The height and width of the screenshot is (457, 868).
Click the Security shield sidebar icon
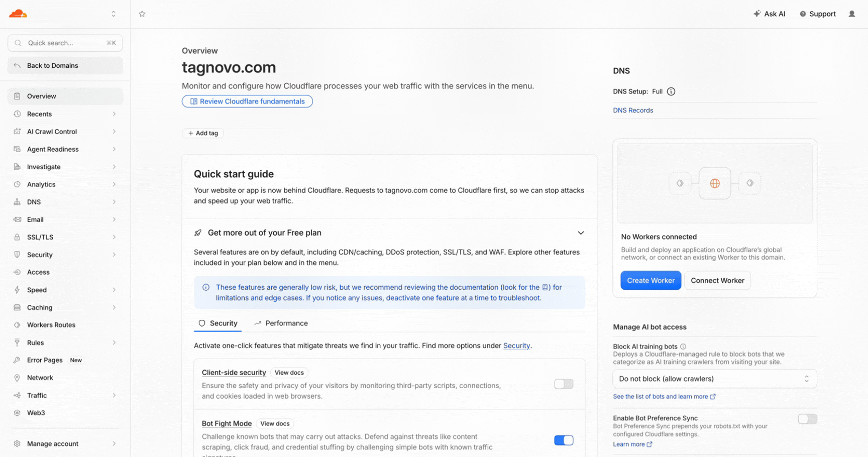tap(17, 255)
